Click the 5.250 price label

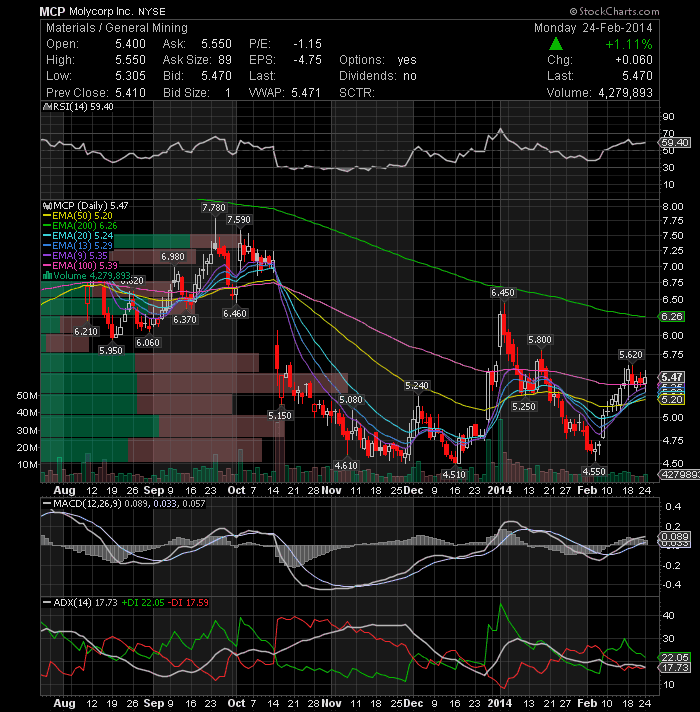pyautogui.click(x=524, y=406)
